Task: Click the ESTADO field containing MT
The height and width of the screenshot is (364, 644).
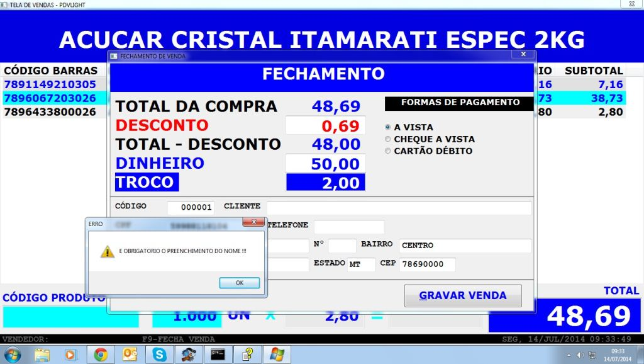Action: [361, 264]
